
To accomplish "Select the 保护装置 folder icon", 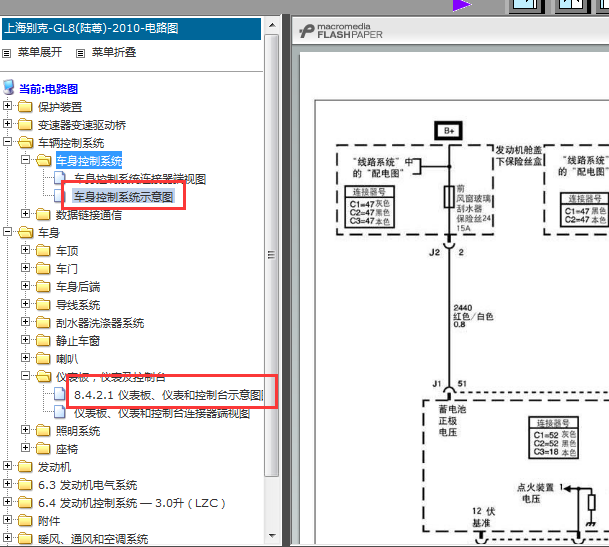I will point(25,106).
